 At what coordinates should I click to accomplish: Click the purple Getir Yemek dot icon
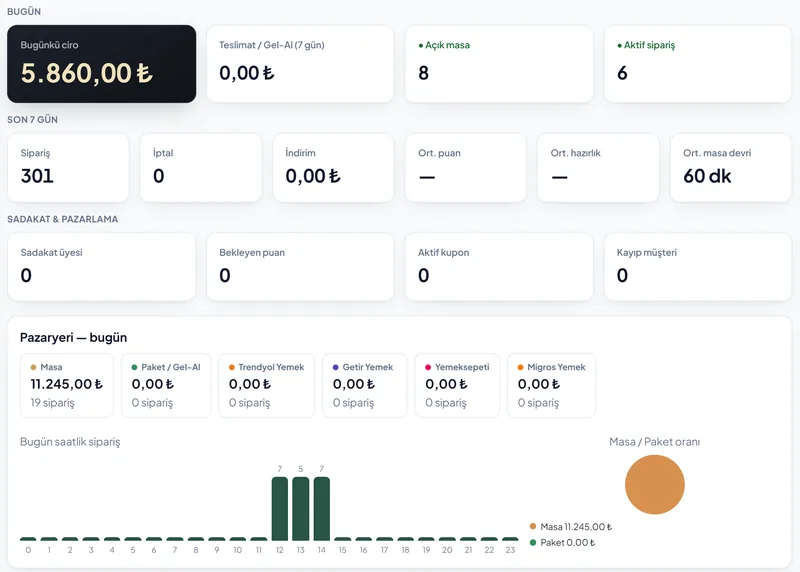coord(336,367)
